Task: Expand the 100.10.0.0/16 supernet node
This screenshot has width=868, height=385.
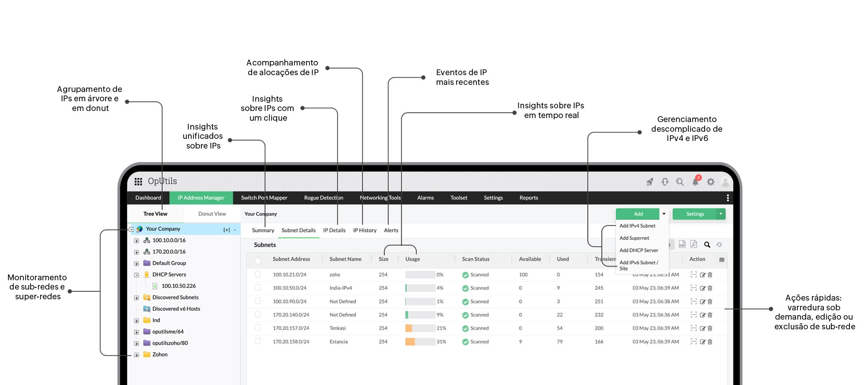Action: pos(136,241)
